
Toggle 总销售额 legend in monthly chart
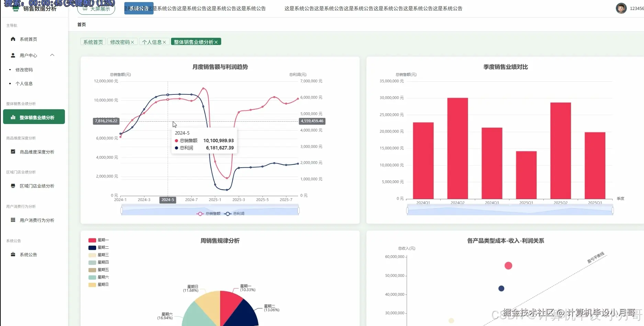pos(208,214)
